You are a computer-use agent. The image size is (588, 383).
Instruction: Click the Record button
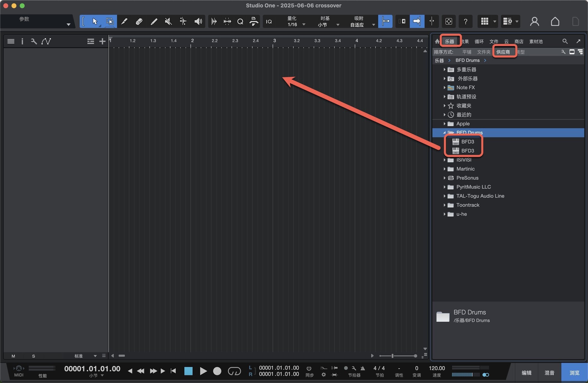coord(217,371)
